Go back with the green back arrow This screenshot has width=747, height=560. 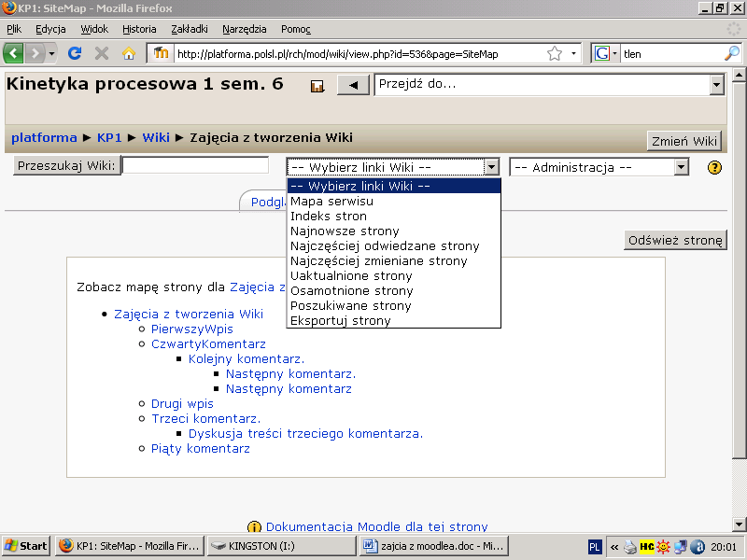[x=13, y=53]
